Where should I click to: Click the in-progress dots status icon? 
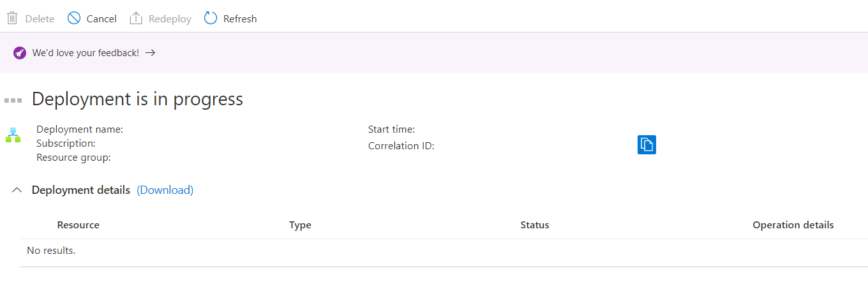[13, 100]
